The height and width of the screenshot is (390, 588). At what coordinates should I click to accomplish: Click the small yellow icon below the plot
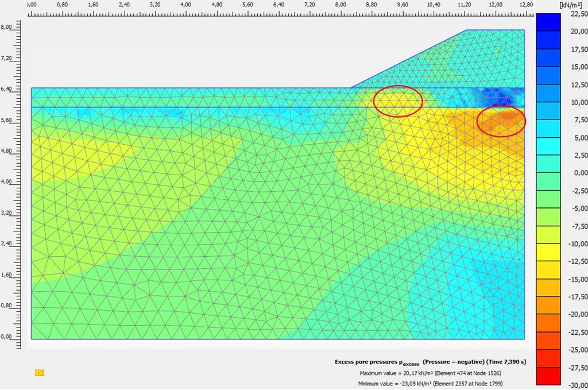[40, 372]
